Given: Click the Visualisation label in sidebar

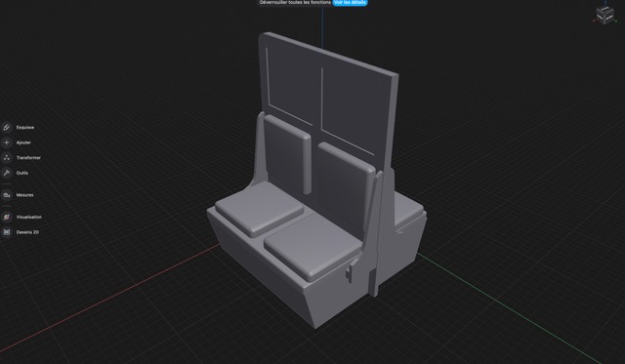Looking at the screenshot, I should [28, 217].
